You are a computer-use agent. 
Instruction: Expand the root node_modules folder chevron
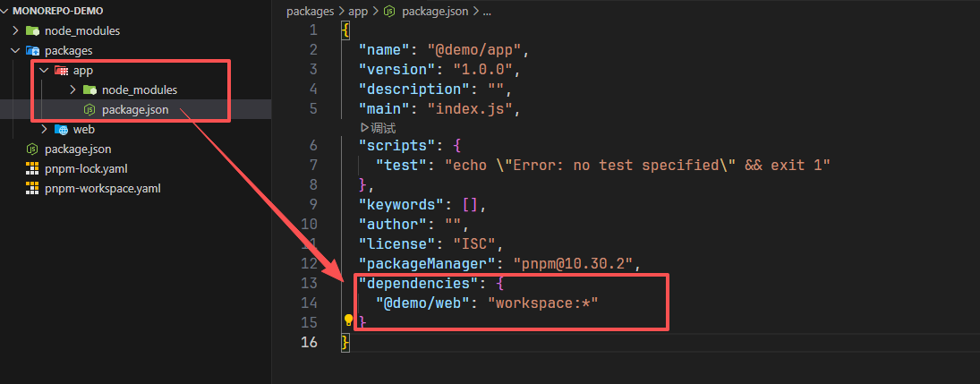click(x=15, y=30)
